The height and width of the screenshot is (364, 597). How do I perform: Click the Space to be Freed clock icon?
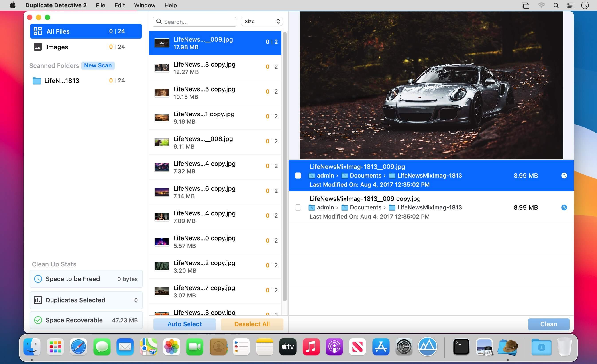click(38, 279)
